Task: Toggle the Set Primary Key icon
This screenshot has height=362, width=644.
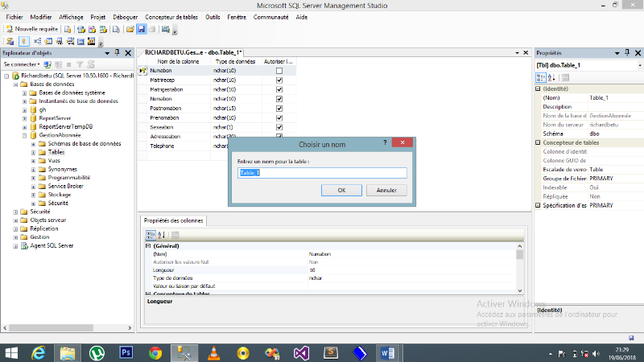Action: pyautogui.click(x=24, y=42)
